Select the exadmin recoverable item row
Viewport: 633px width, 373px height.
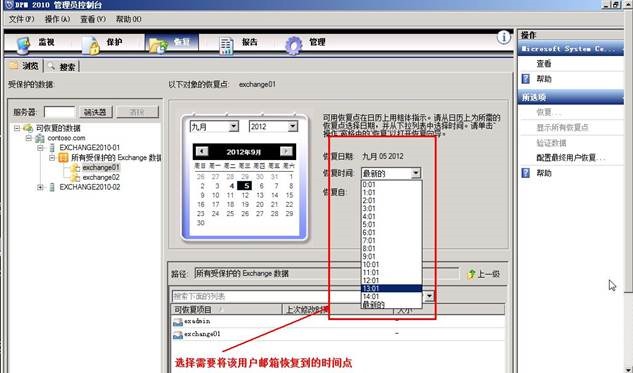pos(338,322)
